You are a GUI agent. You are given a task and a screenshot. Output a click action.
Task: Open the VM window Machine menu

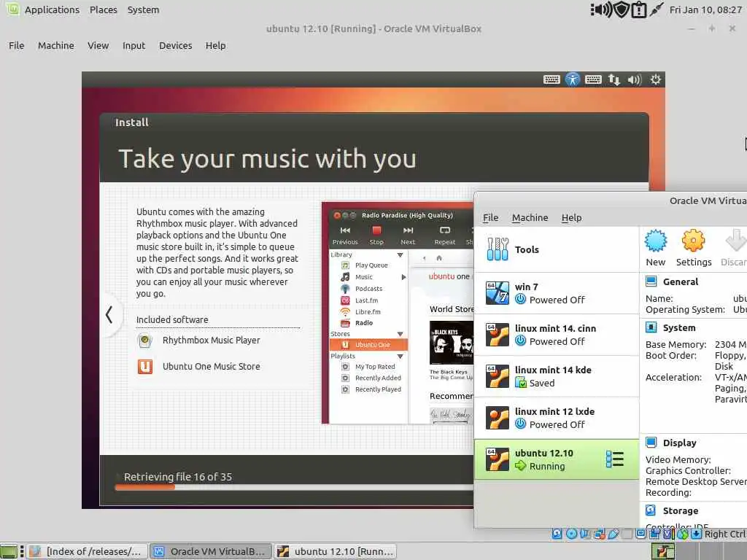click(55, 46)
